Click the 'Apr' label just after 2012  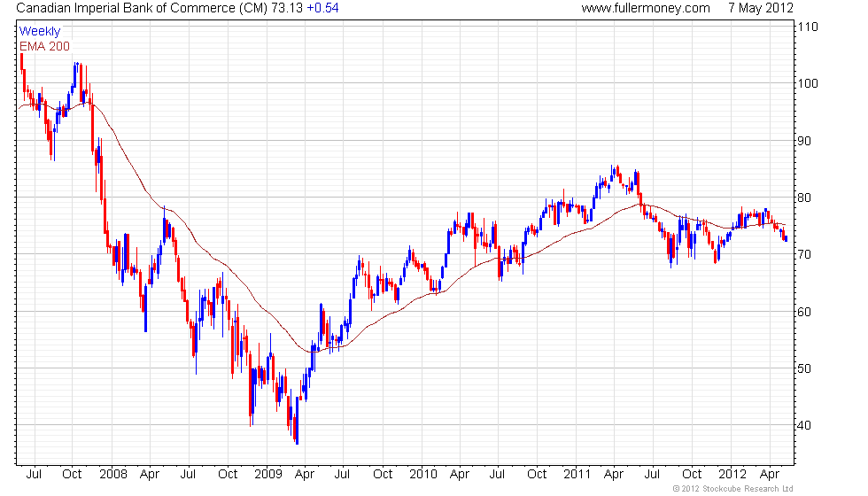[x=770, y=475]
